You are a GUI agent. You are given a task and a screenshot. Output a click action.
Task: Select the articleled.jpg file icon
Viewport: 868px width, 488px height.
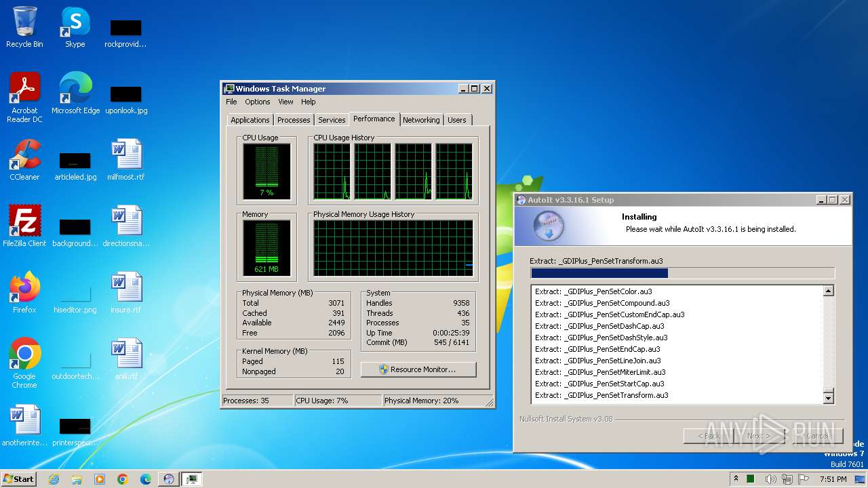[x=75, y=165]
